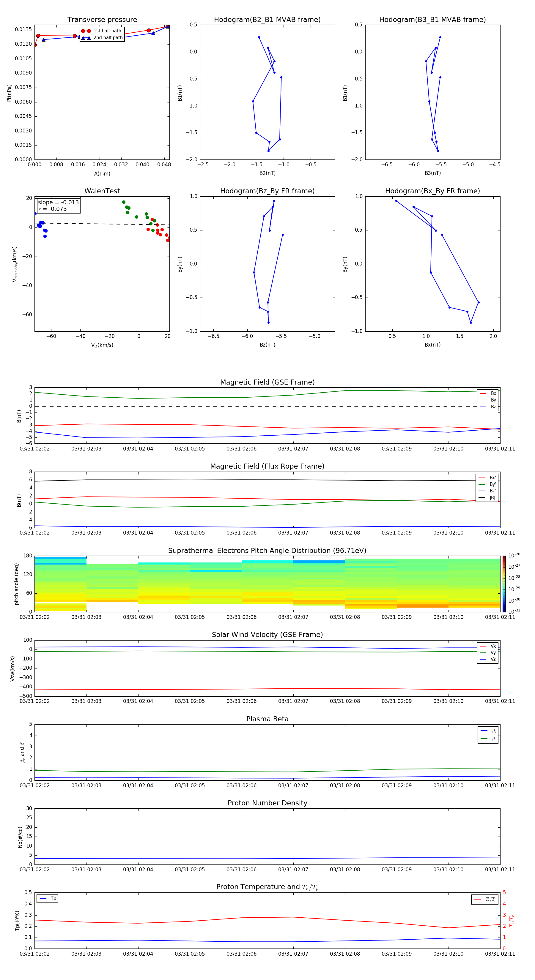The height and width of the screenshot is (980, 535).
Task: Click the 'slope = -0.013' annotation
Action: (x=58, y=203)
